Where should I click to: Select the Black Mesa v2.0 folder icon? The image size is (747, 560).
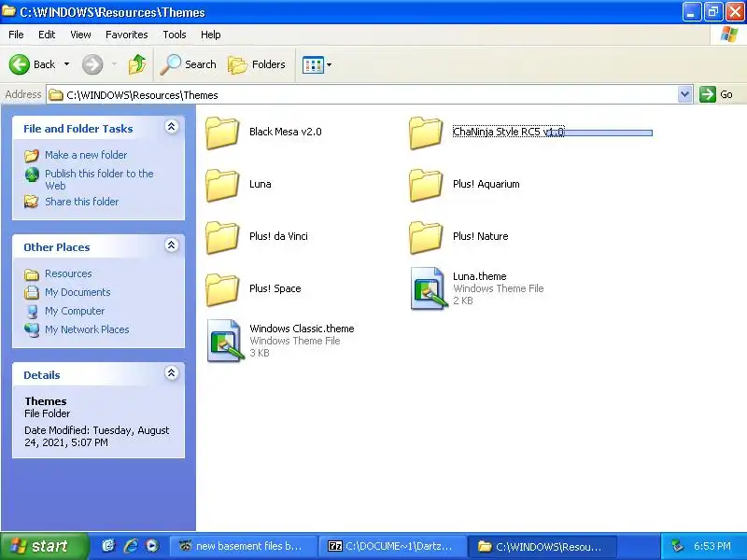pyautogui.click(x=222, y=133)
